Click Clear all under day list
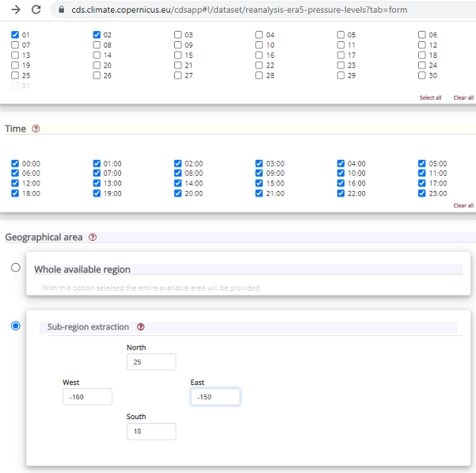The height and width of the screenshot is (473, 476). (463, 97)
